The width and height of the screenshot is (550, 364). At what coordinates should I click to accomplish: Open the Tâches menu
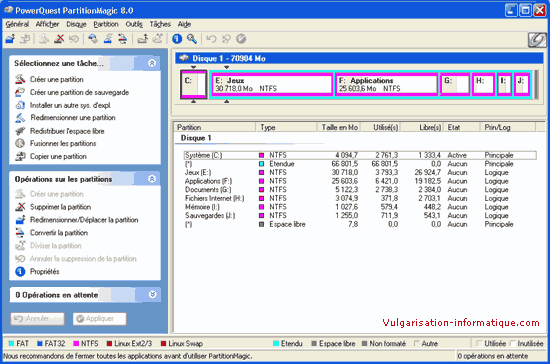tap(160, 24)
